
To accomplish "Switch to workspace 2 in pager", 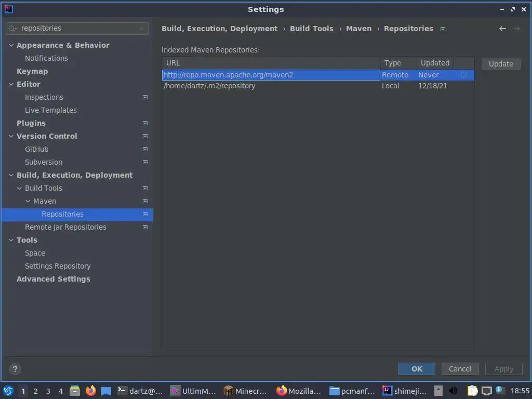I will tap(36, 391).
